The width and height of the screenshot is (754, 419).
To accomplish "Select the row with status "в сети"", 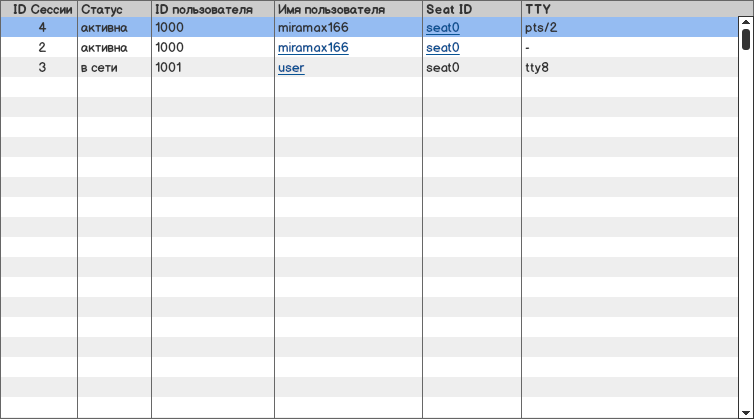I will [x=106, y=68].
